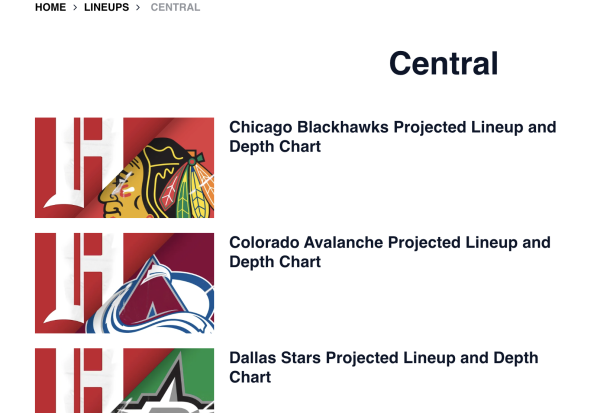Click the chevron separator after LINEUPS
The height and width of the screenshot is (413, 600).
click(138, 8)
